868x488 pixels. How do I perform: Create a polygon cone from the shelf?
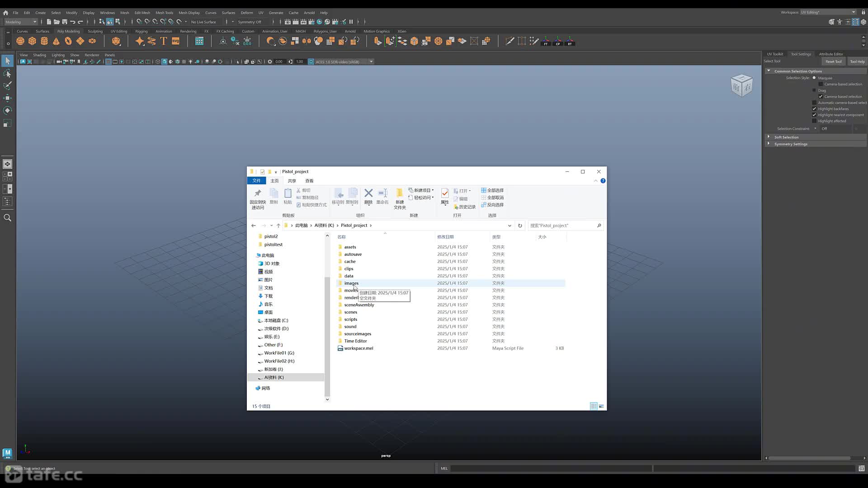tap(56, 41)
